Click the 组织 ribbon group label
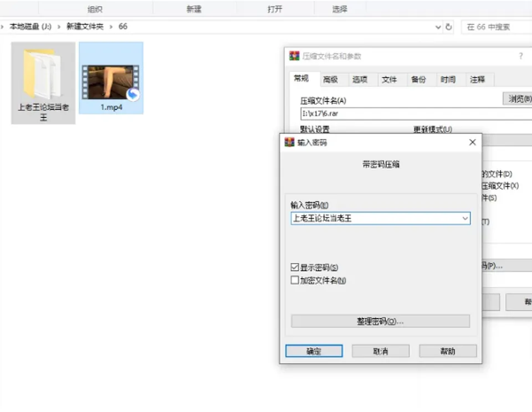This screenshot has width=532, height=412. click(95, 9)
